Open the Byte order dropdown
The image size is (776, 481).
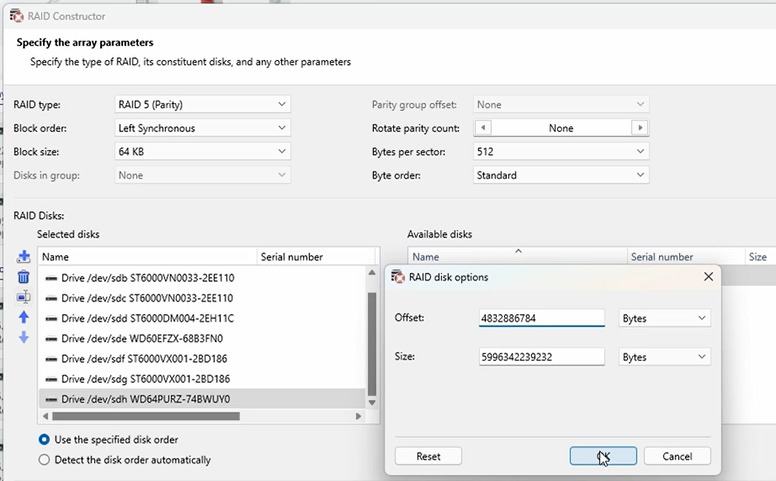pyautogui.click(x=561, y=175)
